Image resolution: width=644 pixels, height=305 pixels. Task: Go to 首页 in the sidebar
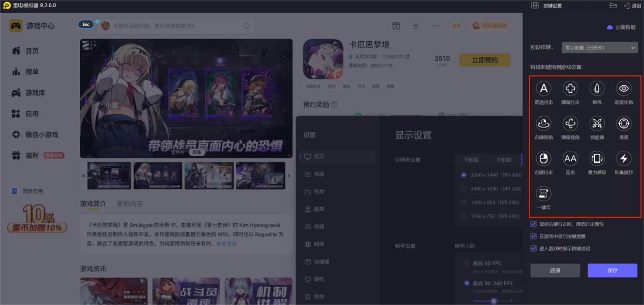click(32, 51)
